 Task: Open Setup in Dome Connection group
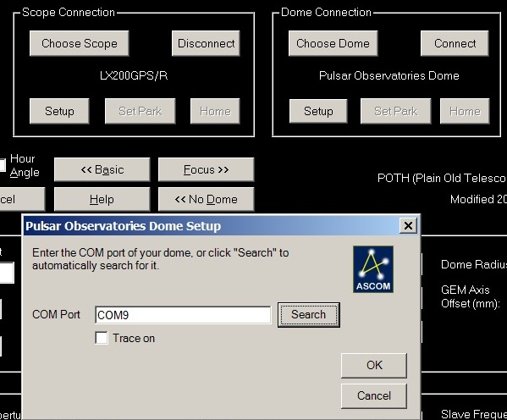pos(318,111)
